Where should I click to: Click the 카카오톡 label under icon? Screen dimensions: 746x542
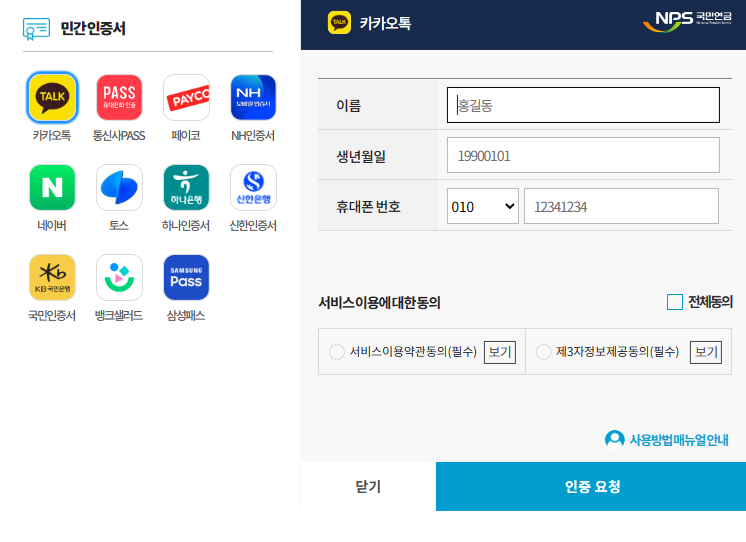(x=52, y=136)
